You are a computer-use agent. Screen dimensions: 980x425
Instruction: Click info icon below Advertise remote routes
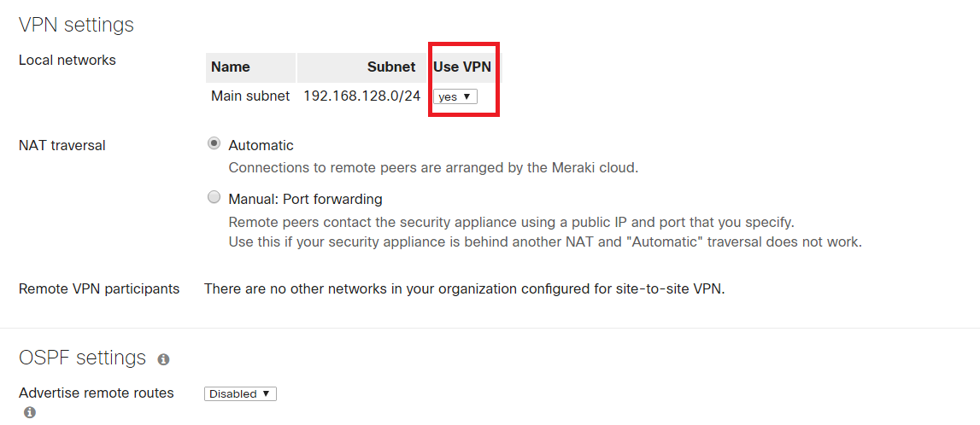pyautogui.click(x=30, y=413)
